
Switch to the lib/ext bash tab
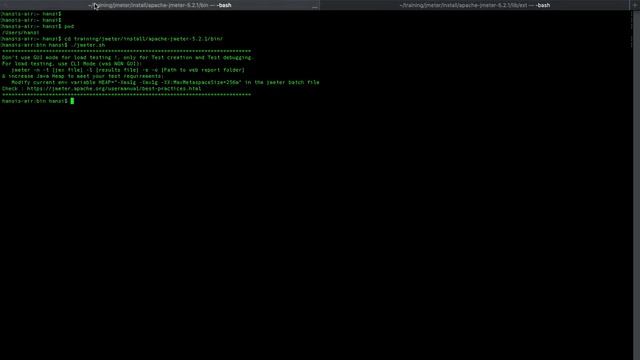click(475, 5)
